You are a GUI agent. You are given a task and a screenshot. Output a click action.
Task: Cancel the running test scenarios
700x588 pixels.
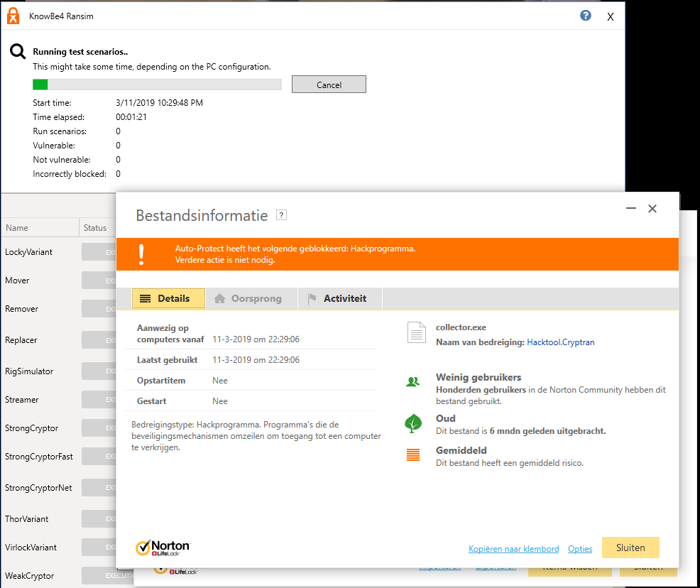[329, 85]
